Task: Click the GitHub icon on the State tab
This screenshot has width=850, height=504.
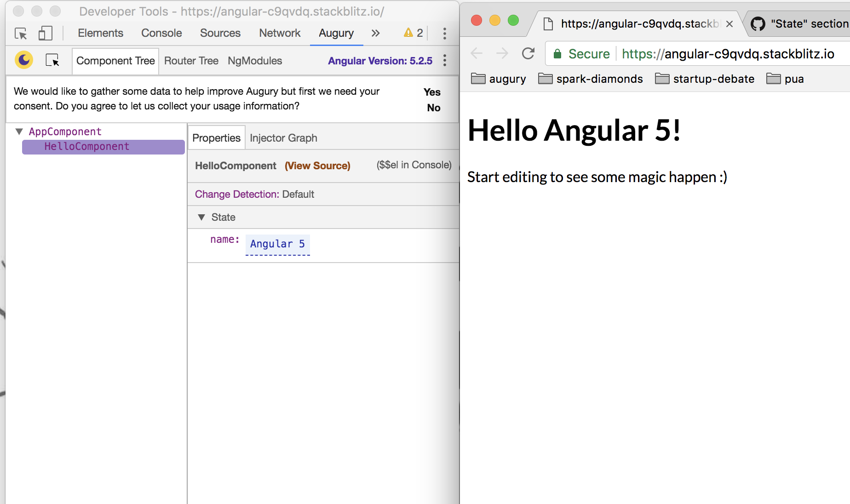Action: click(x=758, y=23)
